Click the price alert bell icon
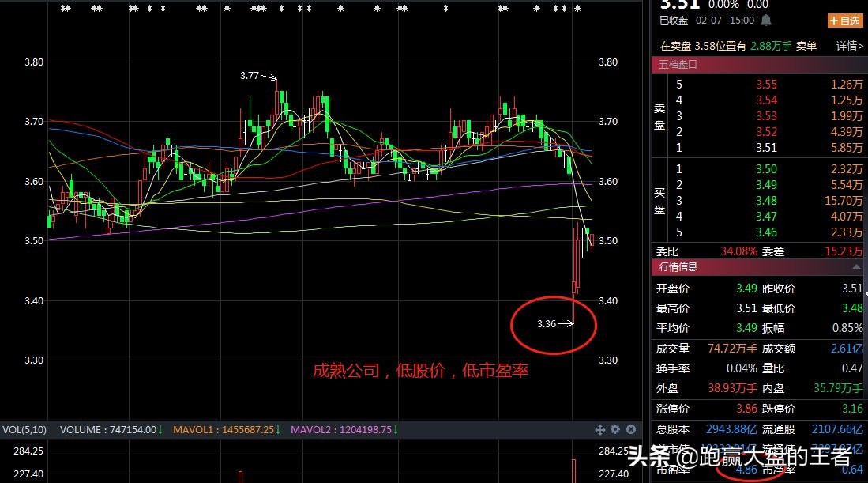The height and width of the screenshot is (483, 868). pyautogui.click(x=765, y=21)
